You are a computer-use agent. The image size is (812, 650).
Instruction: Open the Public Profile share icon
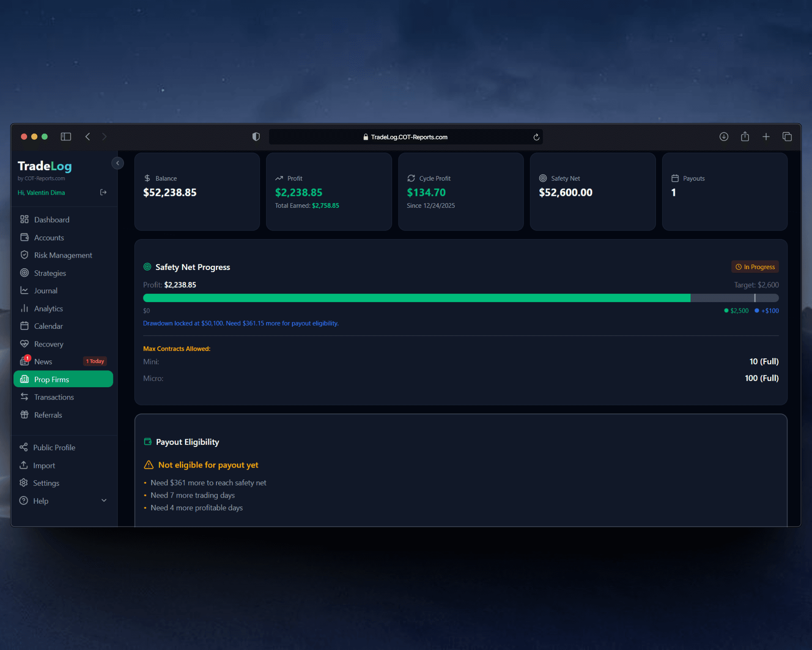point(24,448)
